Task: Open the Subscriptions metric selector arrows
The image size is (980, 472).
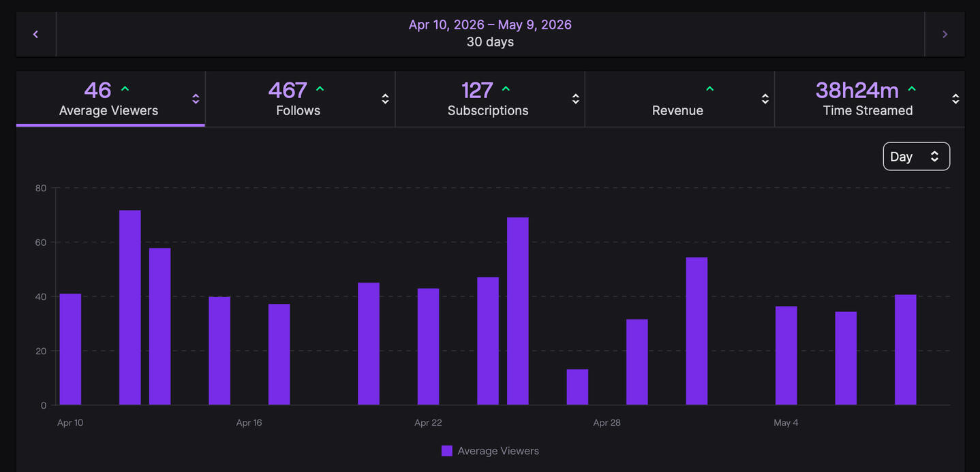Action: point(575,99)
